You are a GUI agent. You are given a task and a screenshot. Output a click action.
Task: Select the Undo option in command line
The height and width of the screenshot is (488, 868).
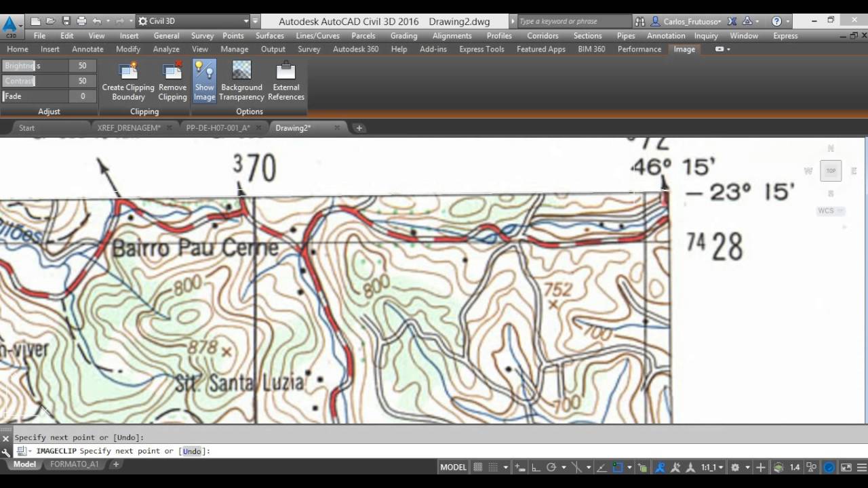click(192, 451)
